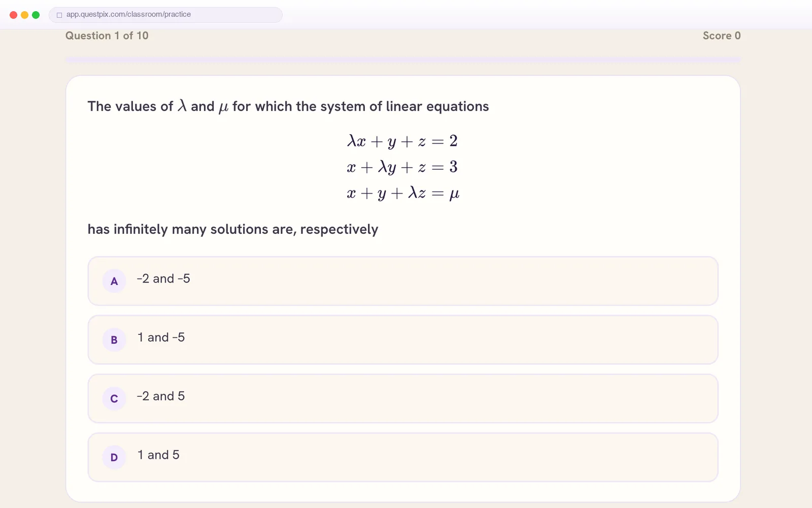The height and width of the screenshot is (508, 812).
Task: Choose answer "-2 and 5"
Action: coord(403,399)
